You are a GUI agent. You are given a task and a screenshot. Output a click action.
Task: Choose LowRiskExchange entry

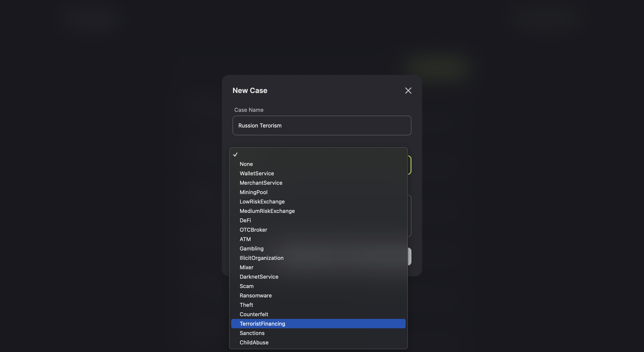pyautogui.click(x=262, y=201)
